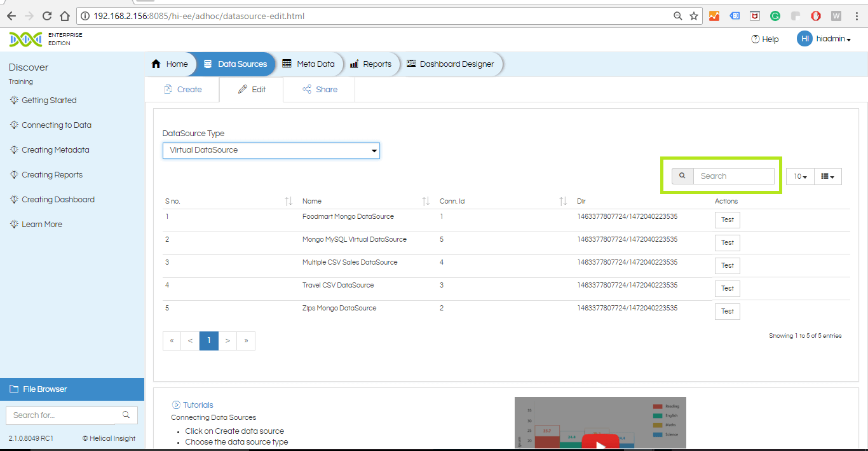Bookmark page with the star icon
The height and width of the screenshot is (451, 868).
pyautogui.click(x=694, y=16)
